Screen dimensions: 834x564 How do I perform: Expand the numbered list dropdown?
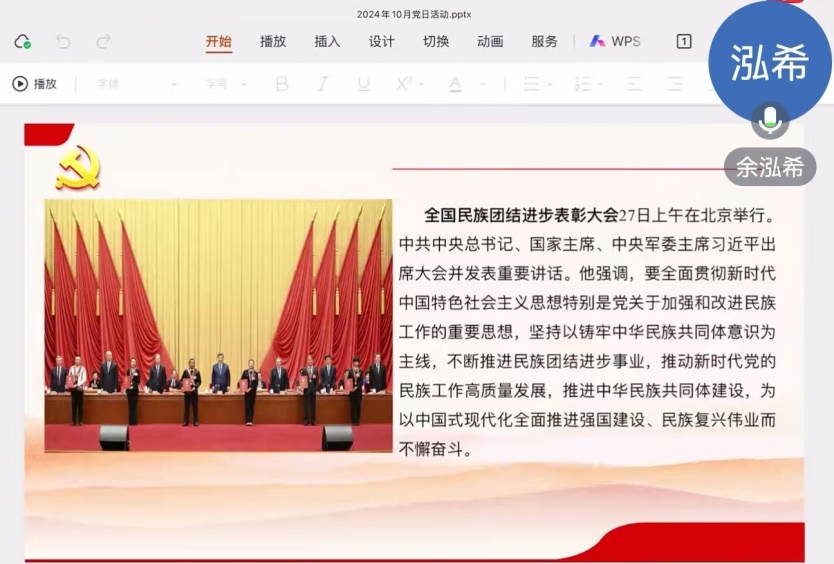pos(602,84)
